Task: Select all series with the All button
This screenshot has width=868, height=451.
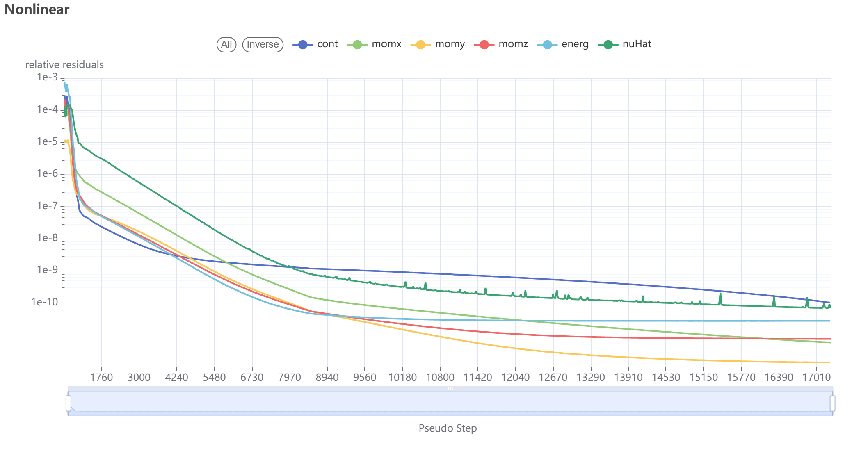Action: coord(226,45)
